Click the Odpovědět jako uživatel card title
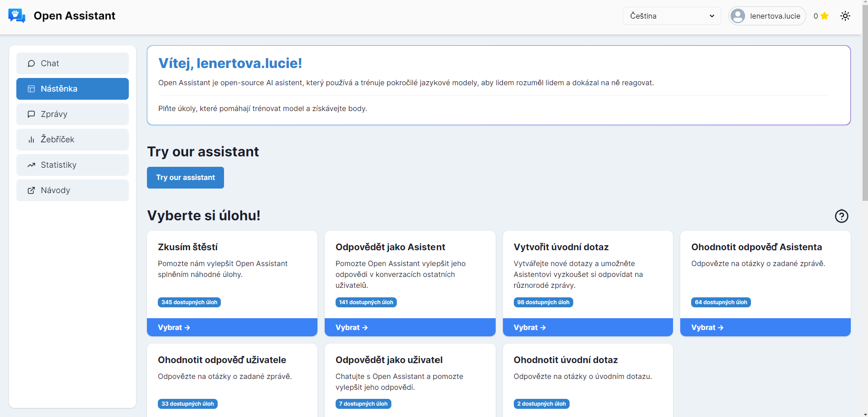The height and width of the screenshot is (417, 868). click(389, 360)
